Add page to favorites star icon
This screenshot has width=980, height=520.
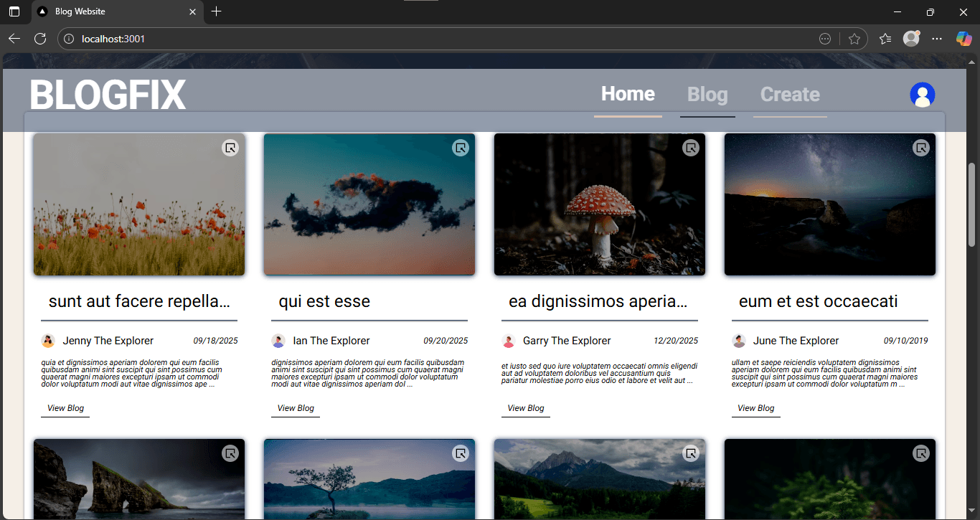click(854, 39)
